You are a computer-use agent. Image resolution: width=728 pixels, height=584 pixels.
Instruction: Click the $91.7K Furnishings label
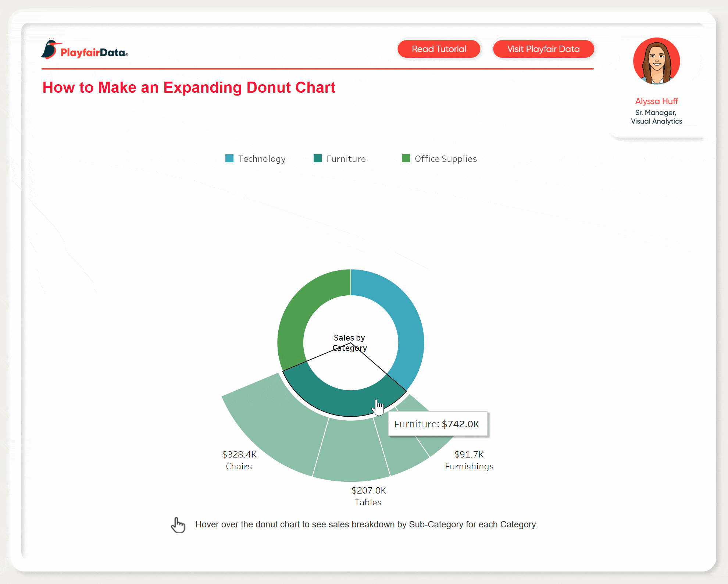point(469,460)
